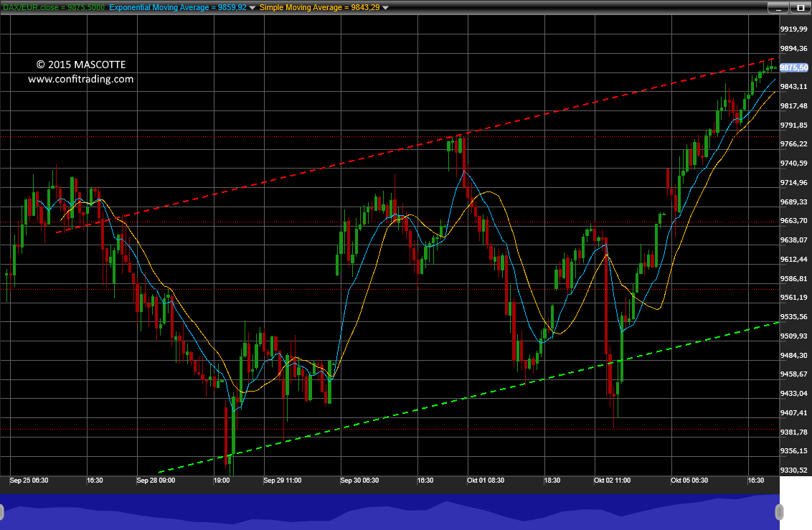This screenshot has height=530, width=812.
Task: Click price axis label 9381,78
Action: [x=794, y=432]
